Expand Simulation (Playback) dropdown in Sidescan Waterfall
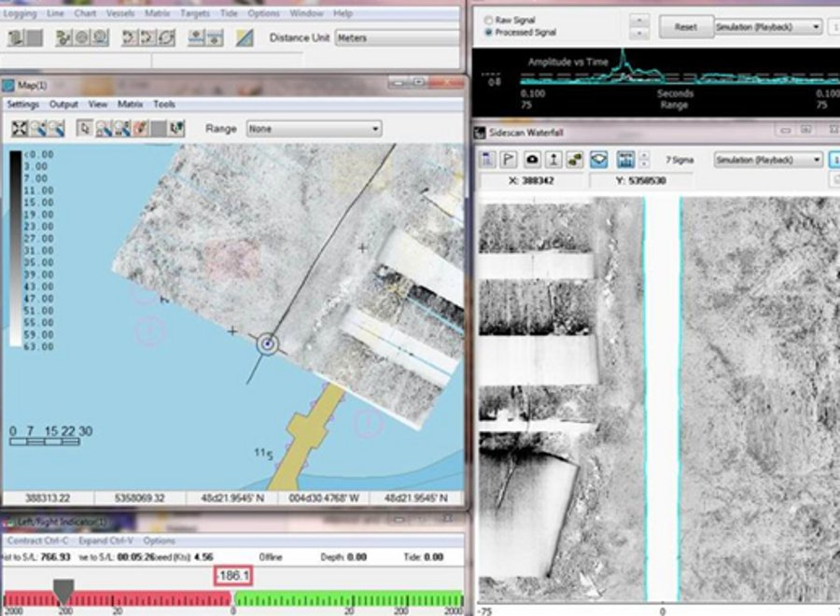The image size is (840, 616). coord(768,160)
